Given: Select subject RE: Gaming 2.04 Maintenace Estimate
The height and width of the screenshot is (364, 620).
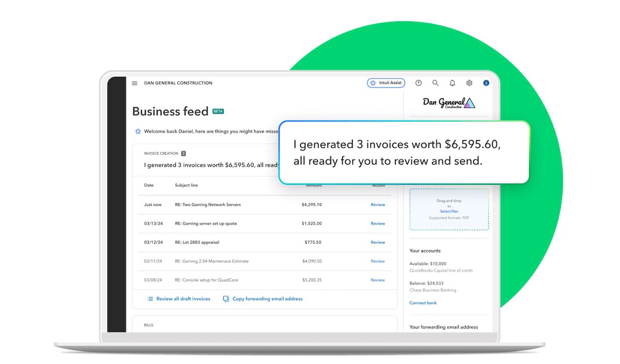Looking at the screenshot, I should click(212, 261).
